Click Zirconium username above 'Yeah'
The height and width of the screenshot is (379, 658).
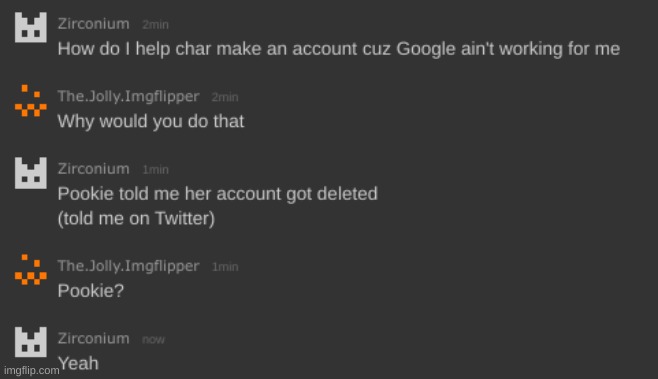click(x=94, y=338)
